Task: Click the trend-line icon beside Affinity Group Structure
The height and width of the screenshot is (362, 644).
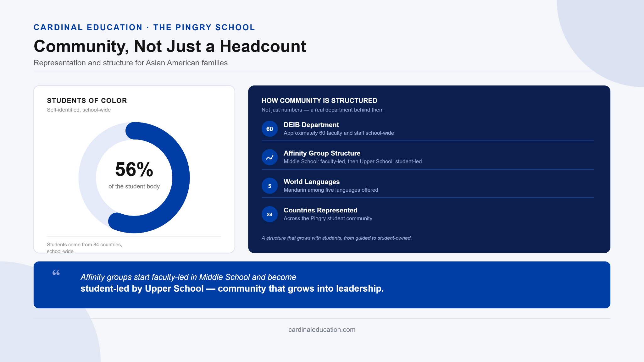Action: 269,157
